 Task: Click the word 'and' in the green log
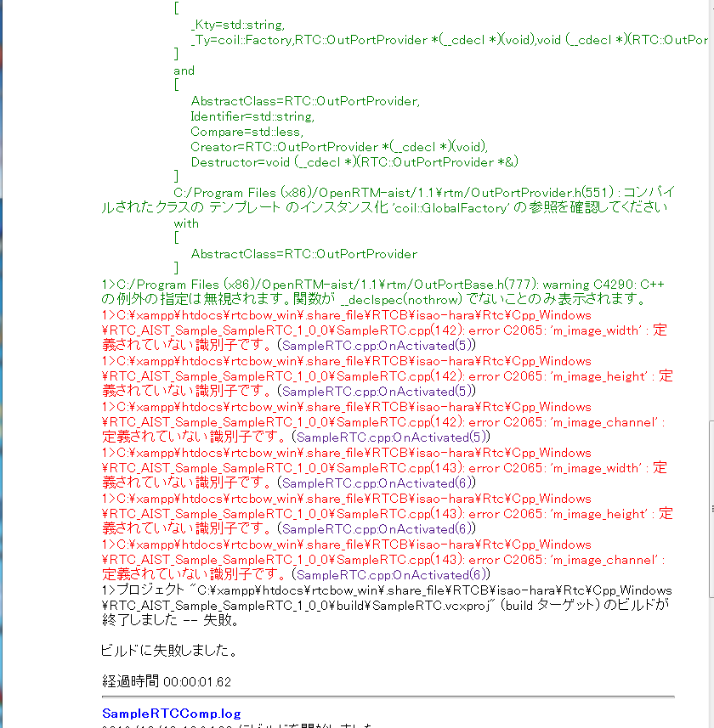[x=184, y=71]
